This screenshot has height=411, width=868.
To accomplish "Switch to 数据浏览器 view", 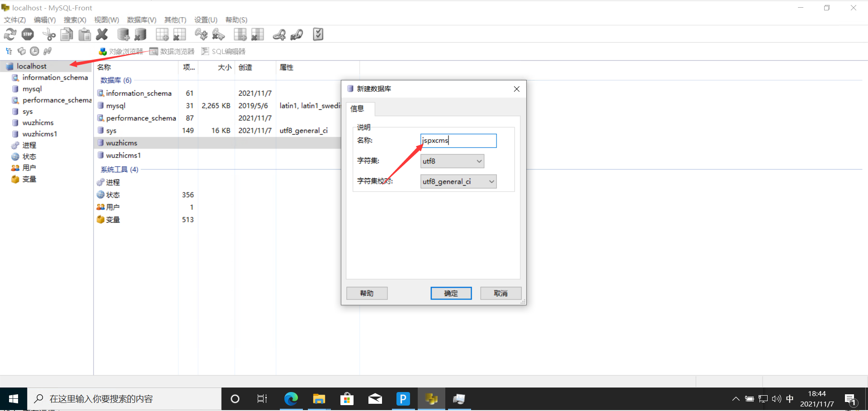I will click(x=172, y=51).
